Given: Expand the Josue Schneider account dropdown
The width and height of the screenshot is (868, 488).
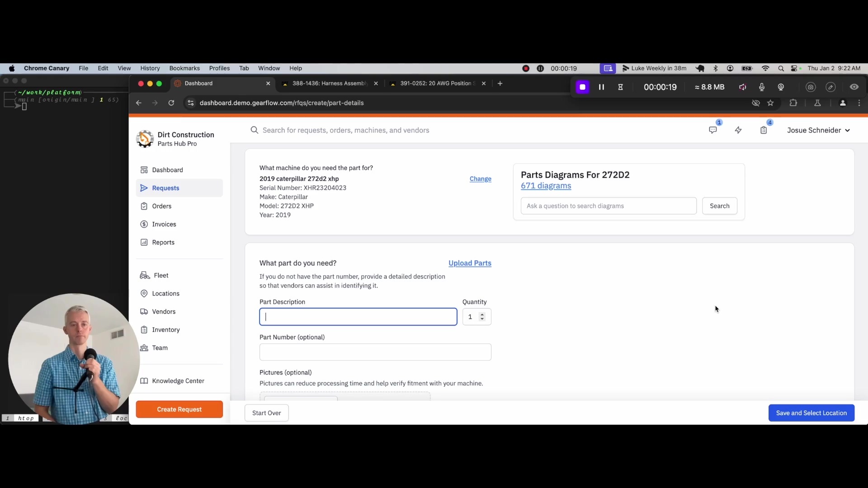Looking at the screenshot, I should tap(818, 130).
